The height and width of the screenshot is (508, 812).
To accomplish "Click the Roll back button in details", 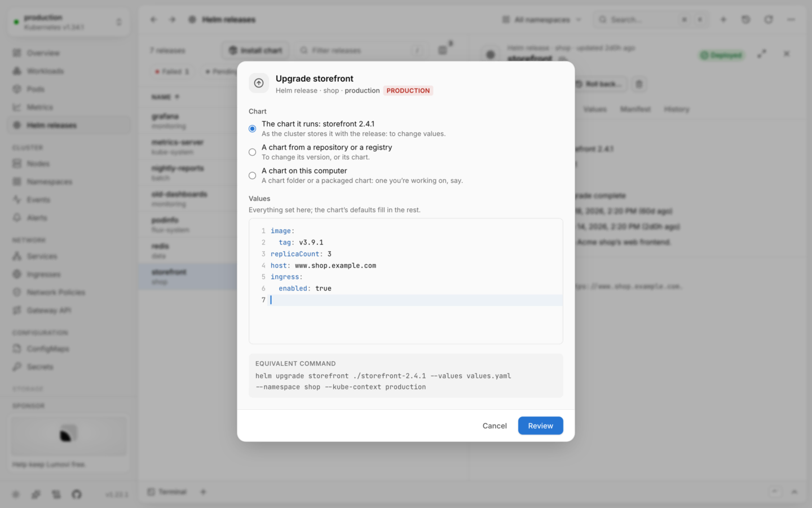I will point(600,84).
